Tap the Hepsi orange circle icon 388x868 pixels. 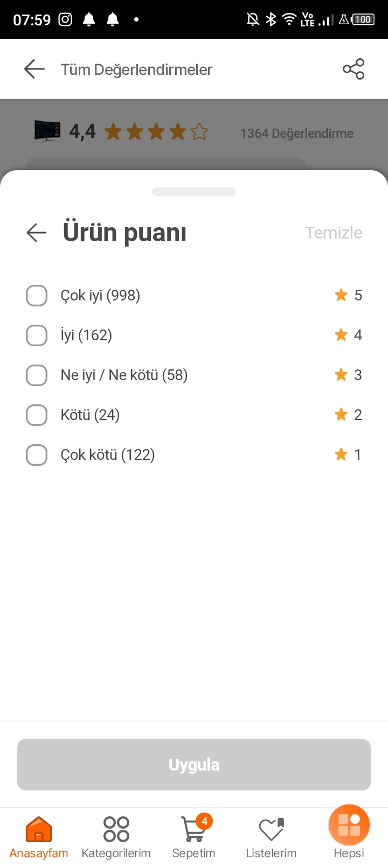349,825
